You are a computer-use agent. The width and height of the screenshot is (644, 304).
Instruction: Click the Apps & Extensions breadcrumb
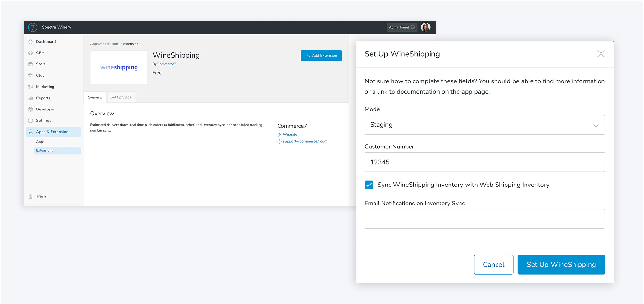tap(105, 44)
